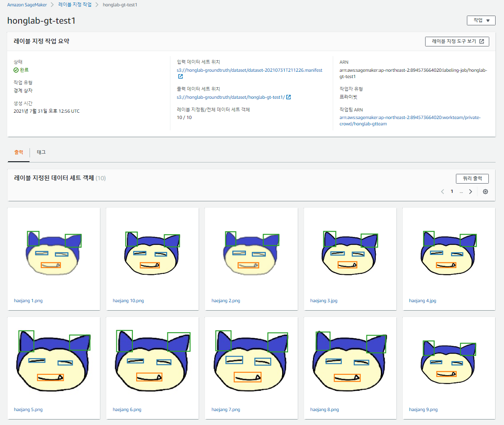Viewport: 504px width, 425px height.
Task: Select the labeling job ARN text
Action: coord(413,73)
